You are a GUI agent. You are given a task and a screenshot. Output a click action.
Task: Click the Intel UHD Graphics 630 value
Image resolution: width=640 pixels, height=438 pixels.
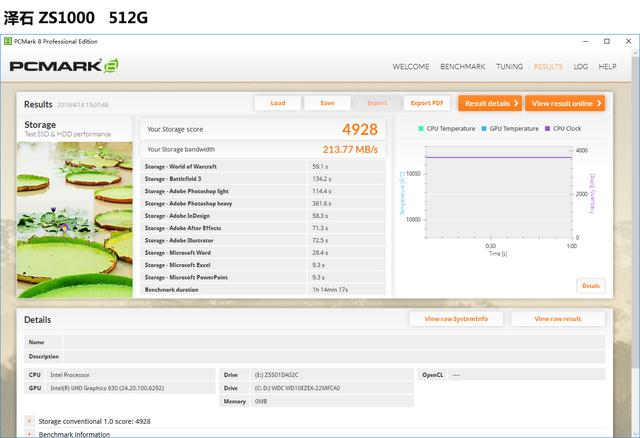click(107, 388)
